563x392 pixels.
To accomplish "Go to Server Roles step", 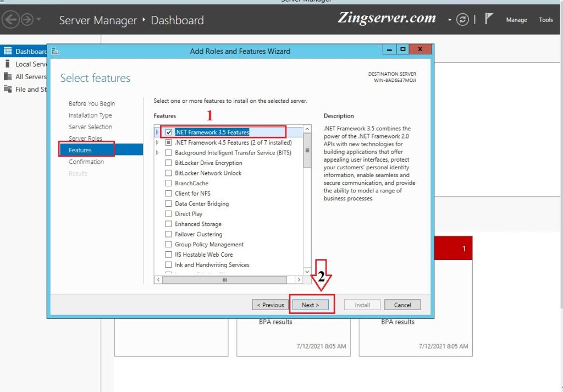I will click(x=85, y=138).
